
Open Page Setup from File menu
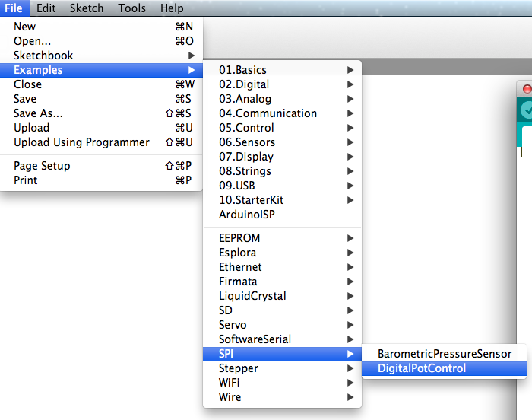101,166
